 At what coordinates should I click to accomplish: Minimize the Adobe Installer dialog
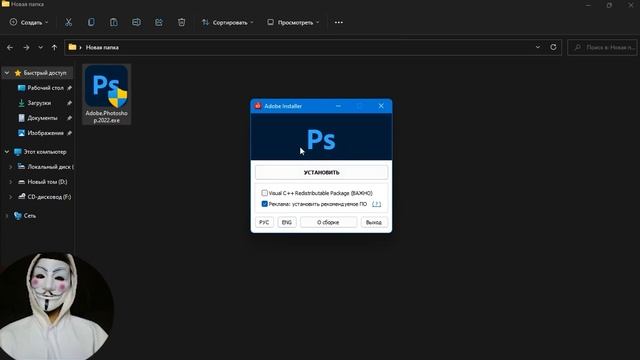click(x=338, y=106)
